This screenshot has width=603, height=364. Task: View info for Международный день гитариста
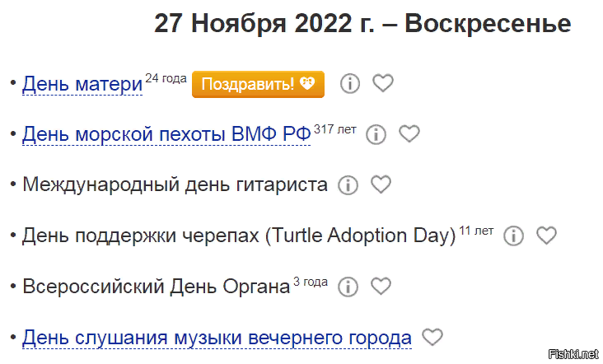point(348,184)
